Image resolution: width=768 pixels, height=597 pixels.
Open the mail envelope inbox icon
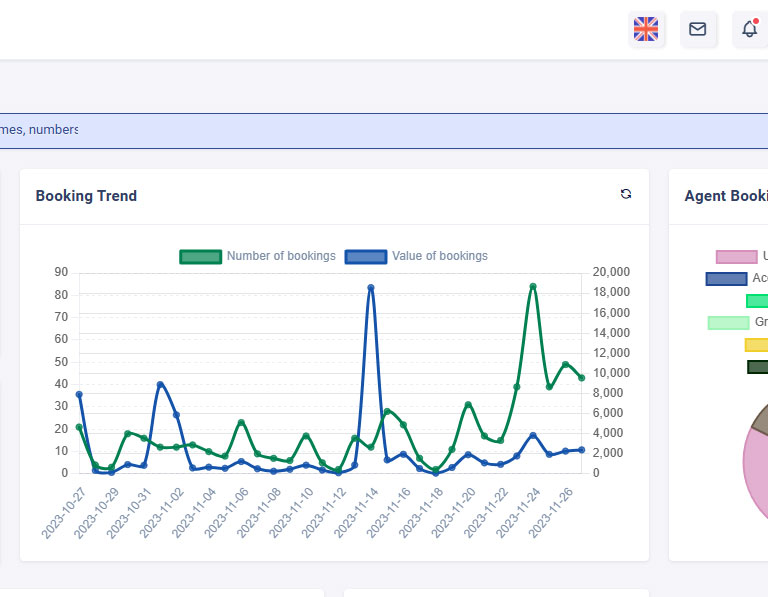tap(698, 29)
